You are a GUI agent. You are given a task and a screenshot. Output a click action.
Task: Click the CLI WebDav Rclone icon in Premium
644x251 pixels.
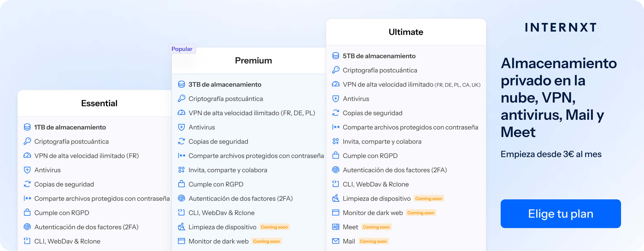pos(182,213)
